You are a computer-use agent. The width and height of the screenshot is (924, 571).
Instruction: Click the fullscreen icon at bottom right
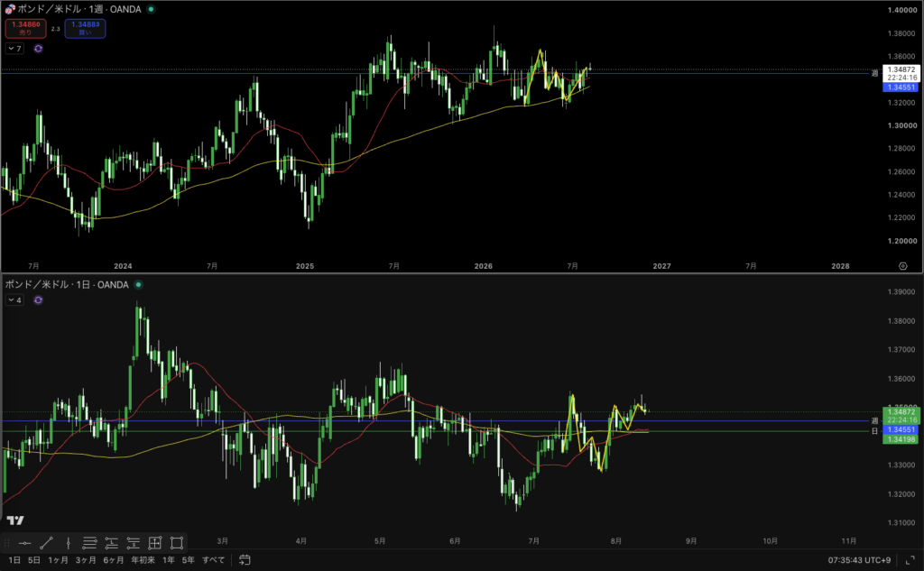[910, 560]
